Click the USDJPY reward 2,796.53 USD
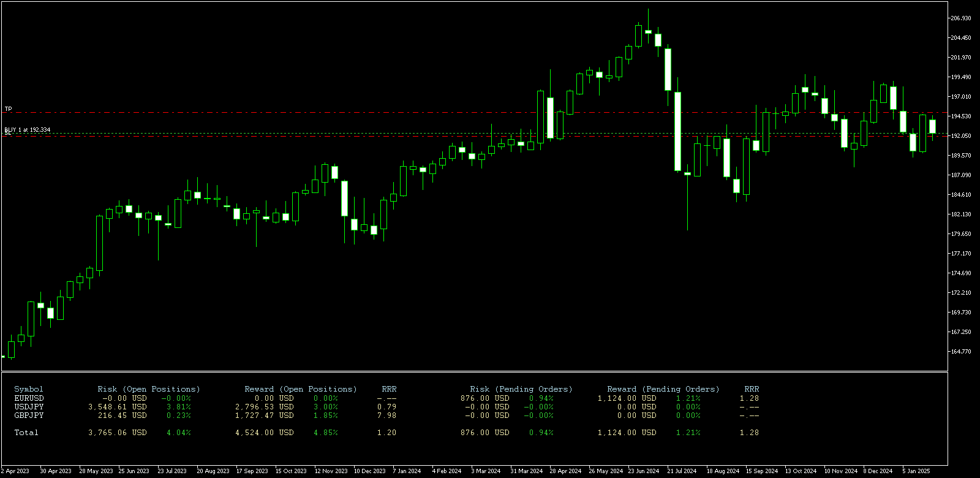 point(265,407)
